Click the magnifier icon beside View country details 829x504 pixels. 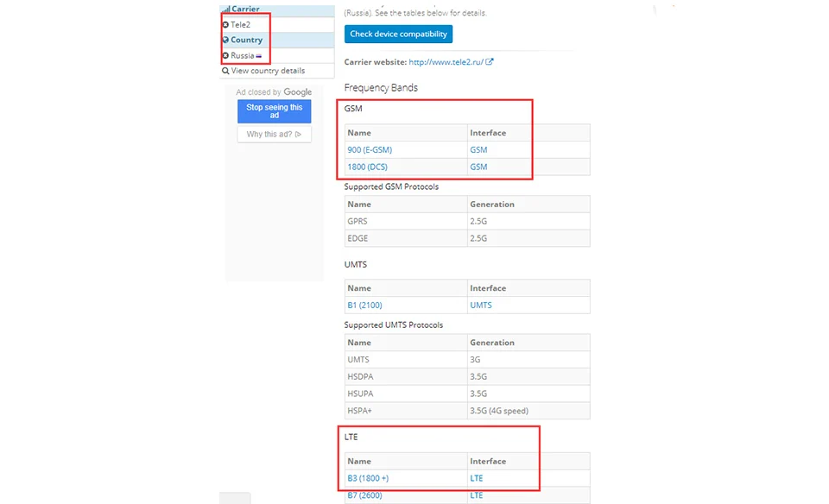225,71
